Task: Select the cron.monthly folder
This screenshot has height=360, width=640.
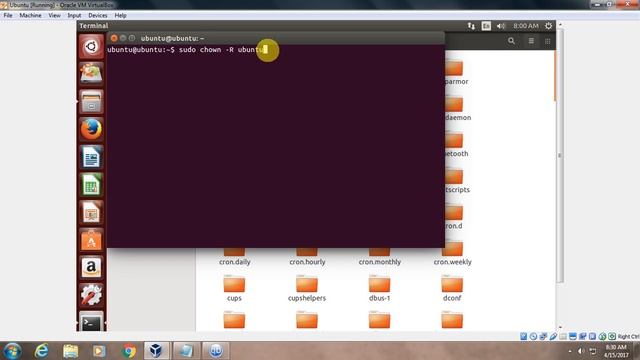Action: pyautogui.click(x=380, y=257)
